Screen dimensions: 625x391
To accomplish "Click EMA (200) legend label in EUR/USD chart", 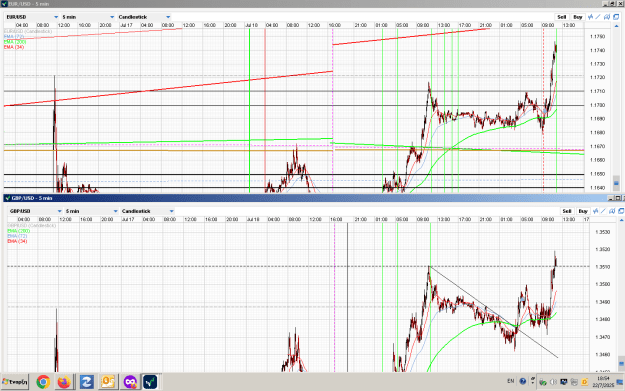I will coord(15,41).
